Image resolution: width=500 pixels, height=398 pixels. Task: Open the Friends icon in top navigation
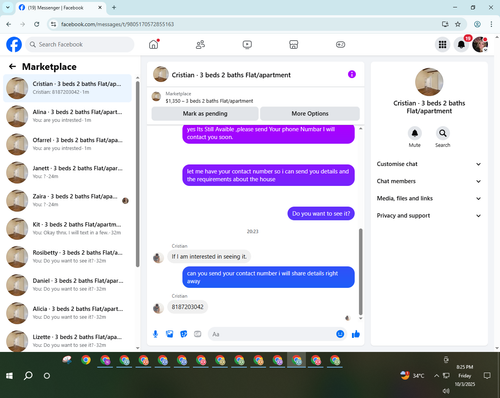click(200, 44)
